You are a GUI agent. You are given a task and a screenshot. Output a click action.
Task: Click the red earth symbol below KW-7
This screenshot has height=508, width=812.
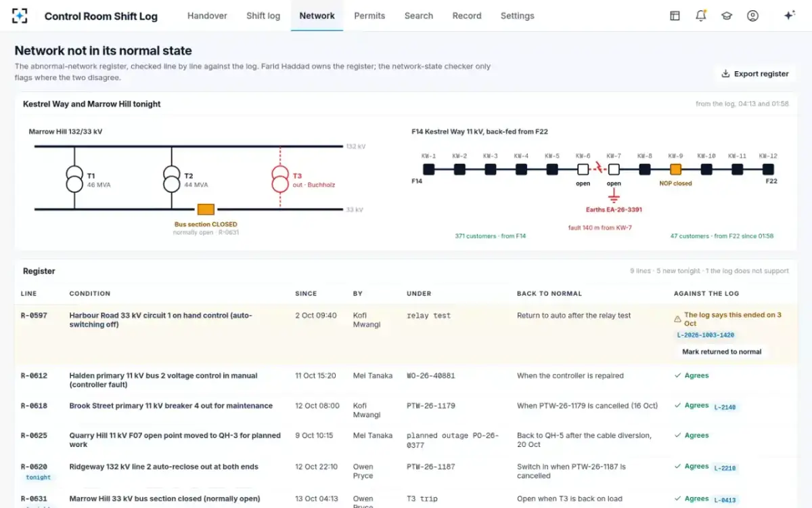[x=614, y=196]
